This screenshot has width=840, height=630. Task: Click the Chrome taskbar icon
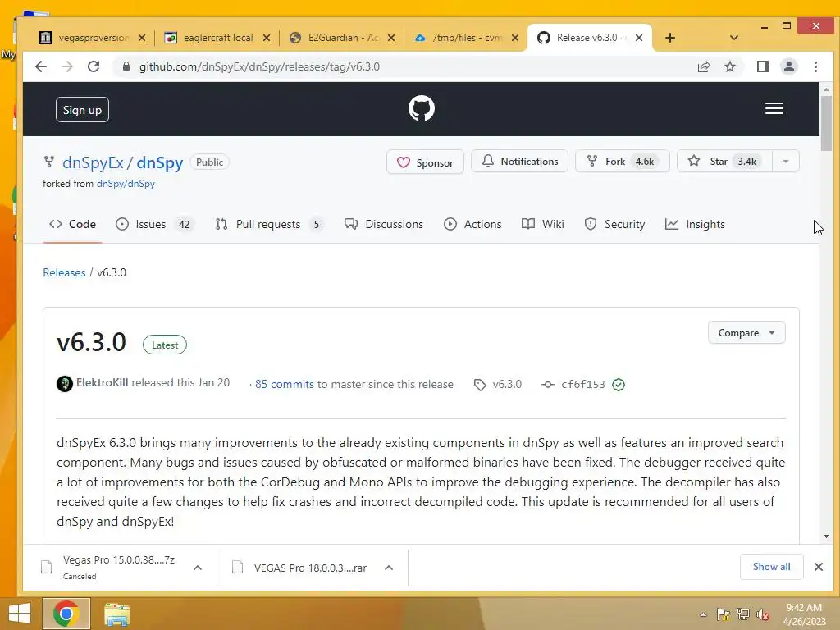(x=66, y=614)
